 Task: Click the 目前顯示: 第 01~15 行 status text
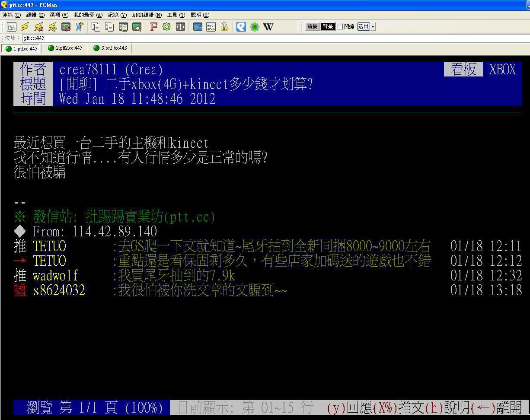[x=245, y=407]
